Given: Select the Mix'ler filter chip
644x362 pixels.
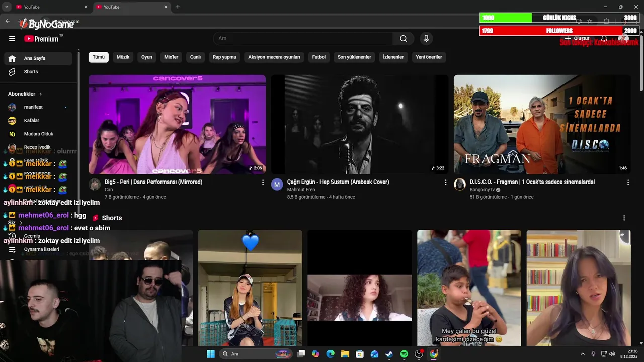Looking at the screenshot, I should 171,57.
